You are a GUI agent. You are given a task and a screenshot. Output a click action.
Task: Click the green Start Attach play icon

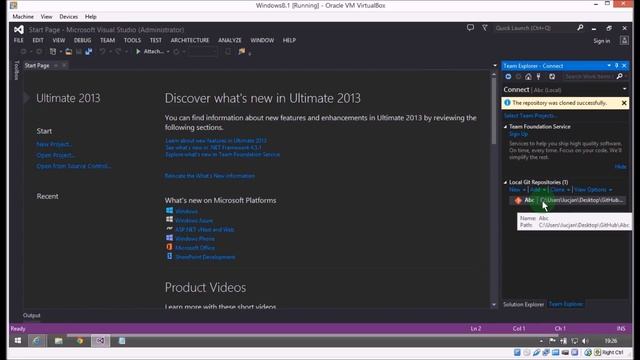[138, 51]
